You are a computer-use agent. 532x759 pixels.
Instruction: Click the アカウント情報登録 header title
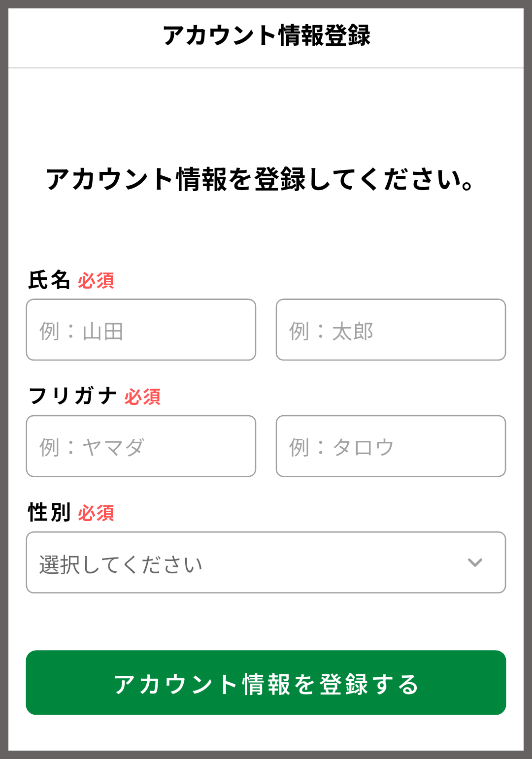click(x=266, y=35)
